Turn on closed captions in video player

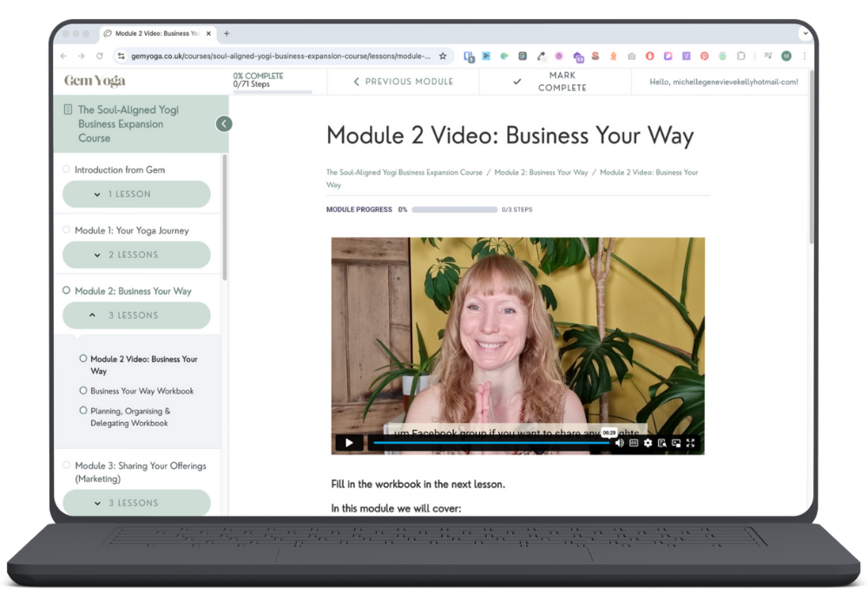point(634,443)
